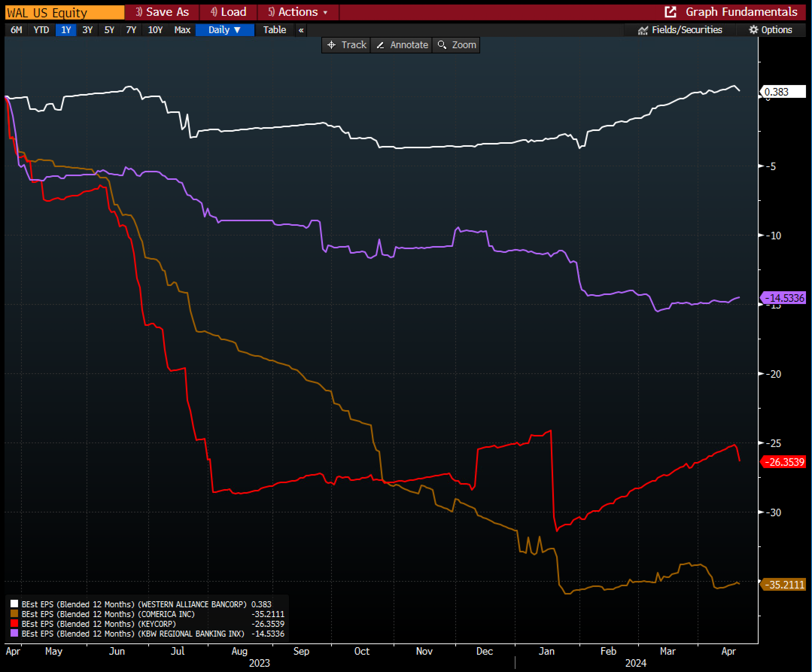Click the Load button
This screenshot has width=812, height=672.
[x=228, y=12]
